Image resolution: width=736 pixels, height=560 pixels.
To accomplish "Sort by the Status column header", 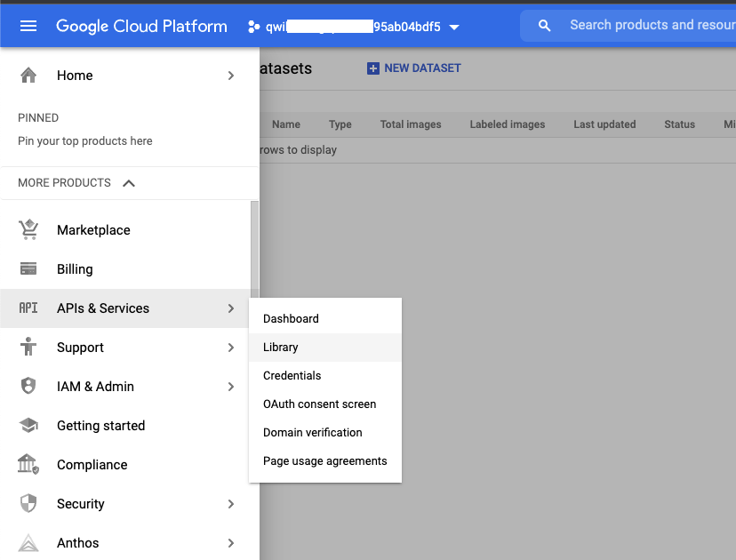I will tap(679, 124).
